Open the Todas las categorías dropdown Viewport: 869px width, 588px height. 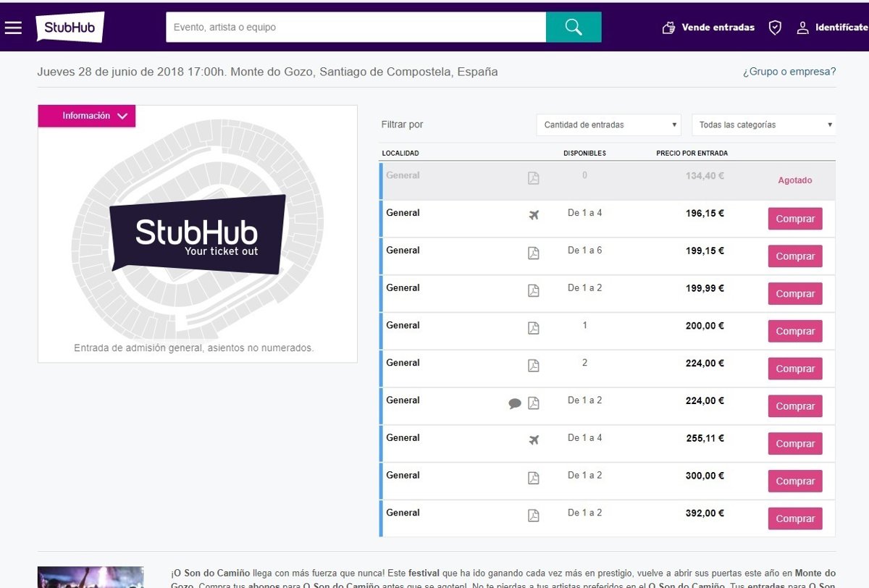764,125
